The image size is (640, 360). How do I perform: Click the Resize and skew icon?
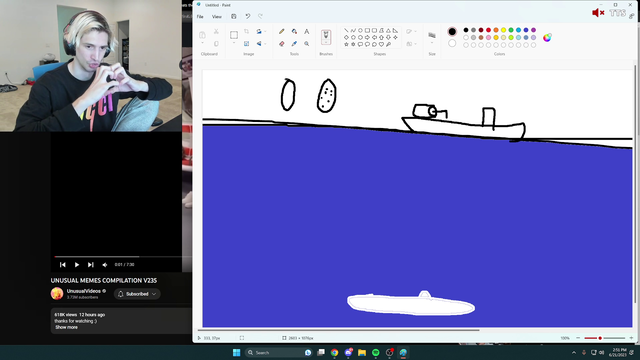pyautogui.click(x=247, y=44)
